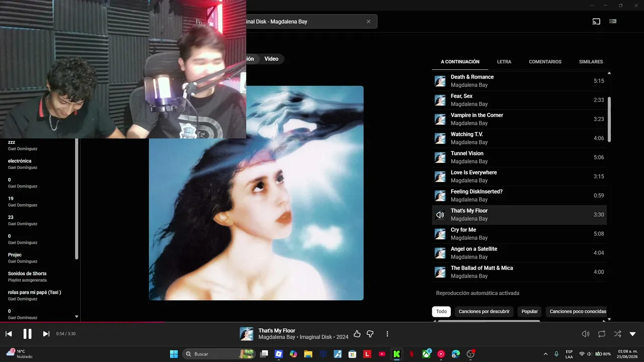Open the three-dot more options menu
This screenshot has width=644, height=362.
click(x=387, y=334)
